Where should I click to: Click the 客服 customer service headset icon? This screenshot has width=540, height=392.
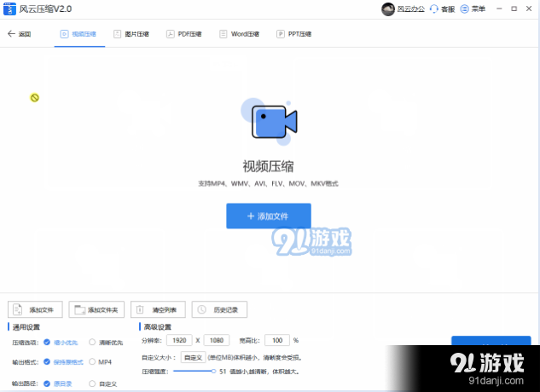(x=434, y=9)
